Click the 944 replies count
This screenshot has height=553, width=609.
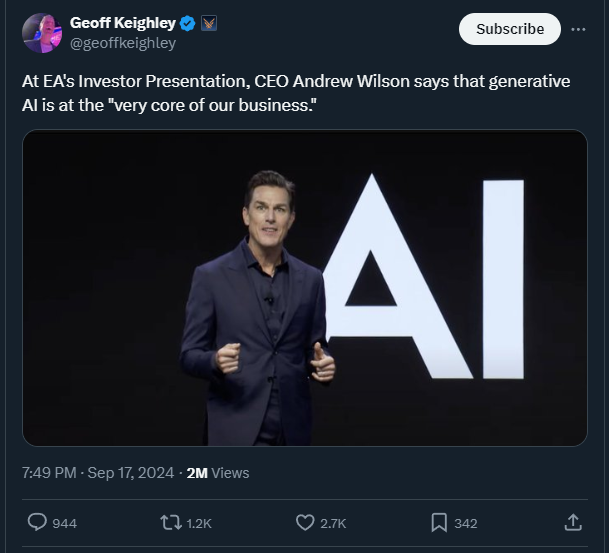(x=64, y=523)
